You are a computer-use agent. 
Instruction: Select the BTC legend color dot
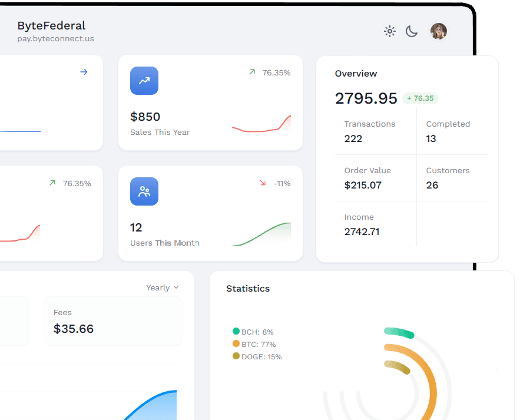coord(236,343)
